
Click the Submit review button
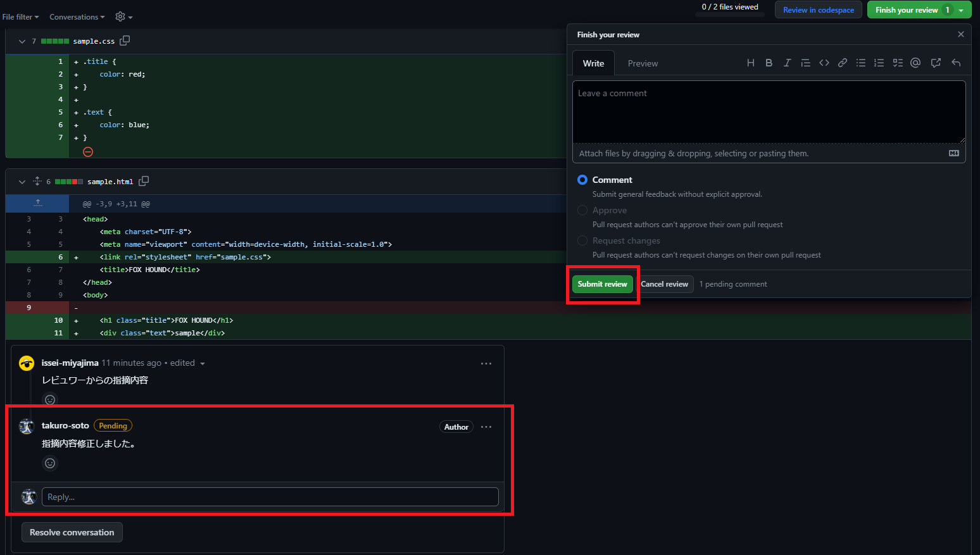pos(602,284)
